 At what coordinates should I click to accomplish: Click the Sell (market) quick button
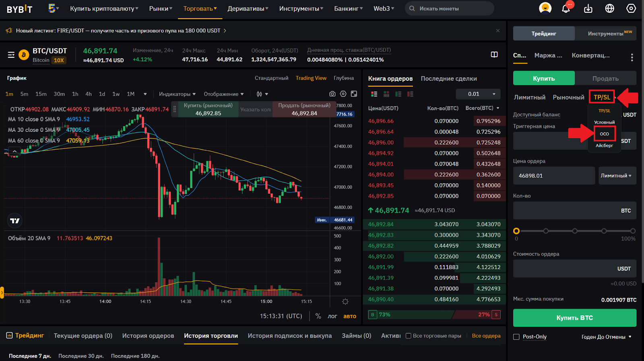304,109
